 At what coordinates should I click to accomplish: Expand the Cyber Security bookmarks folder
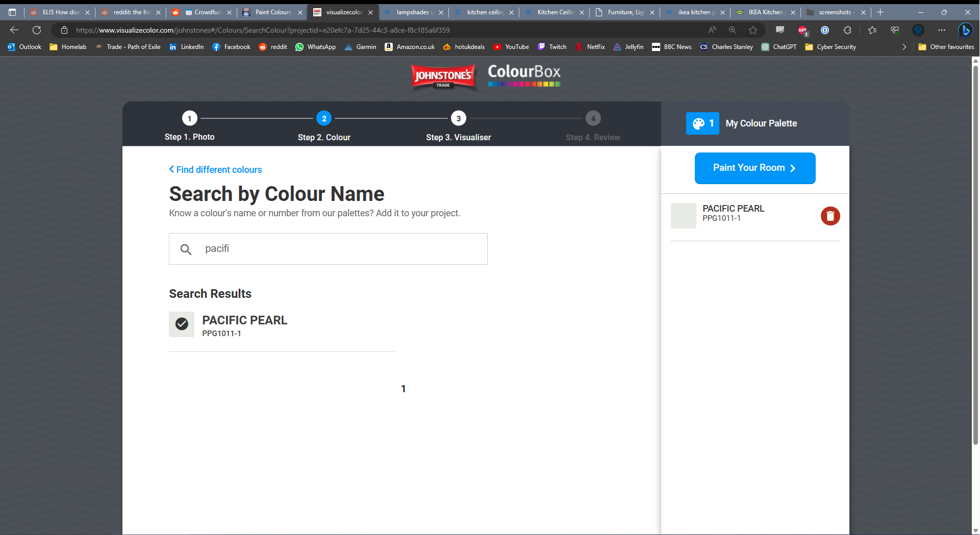pos(831,47)
